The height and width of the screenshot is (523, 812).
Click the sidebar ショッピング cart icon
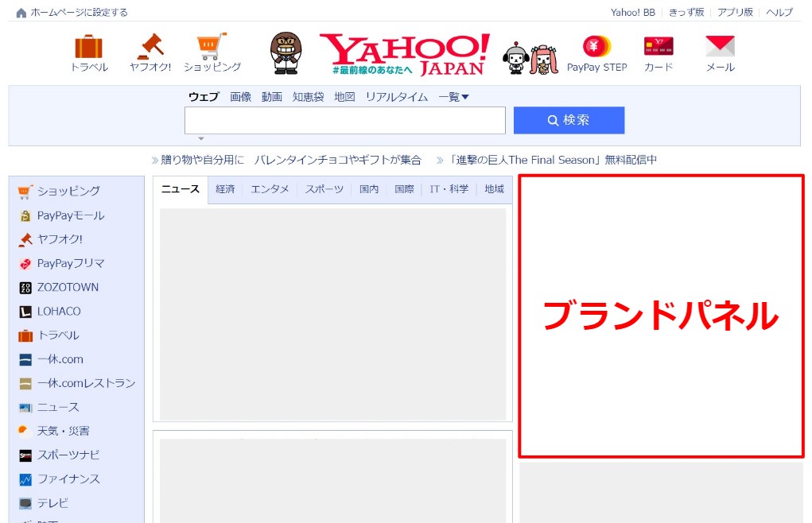pyautogui.click(x=25, y=192)
